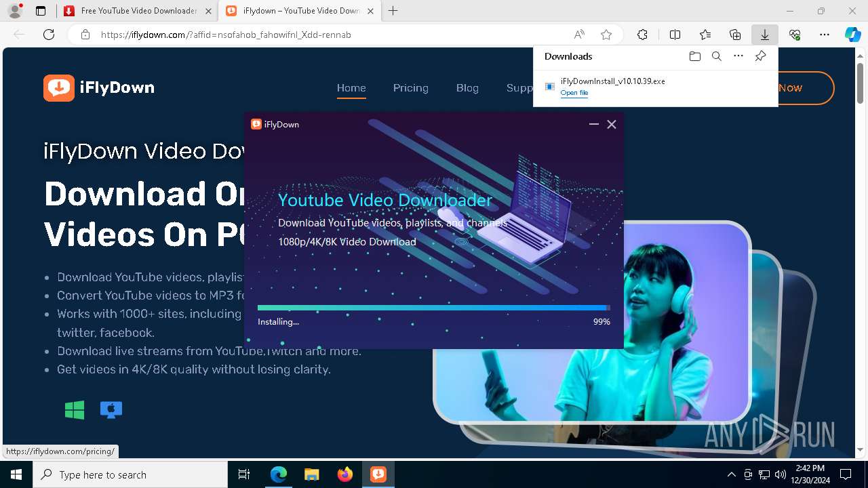
Task: Close the iFlyDown installer dialog
Action: pos(612,124)
